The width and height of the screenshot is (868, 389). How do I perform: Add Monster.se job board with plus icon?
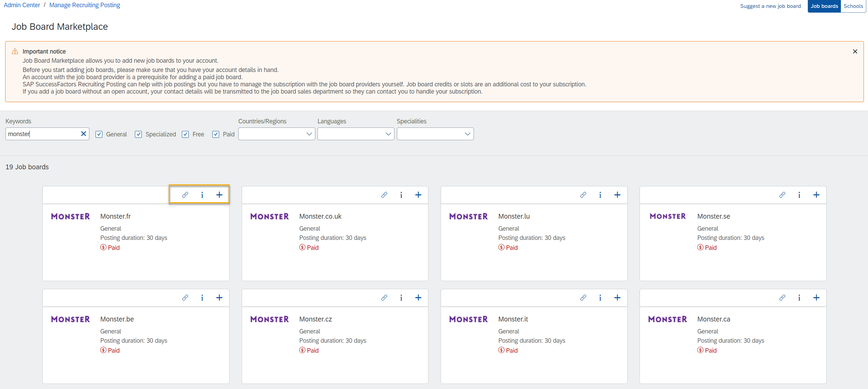[x=817, y=195]
